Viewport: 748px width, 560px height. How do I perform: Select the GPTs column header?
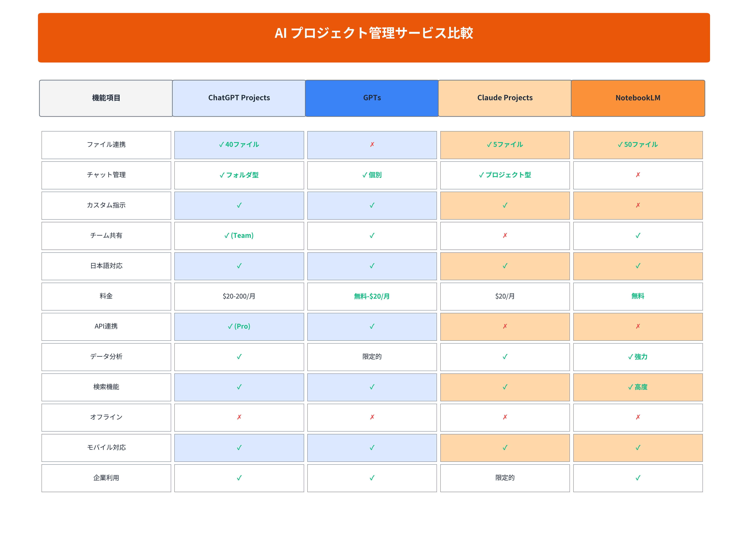tap(372, 98)
